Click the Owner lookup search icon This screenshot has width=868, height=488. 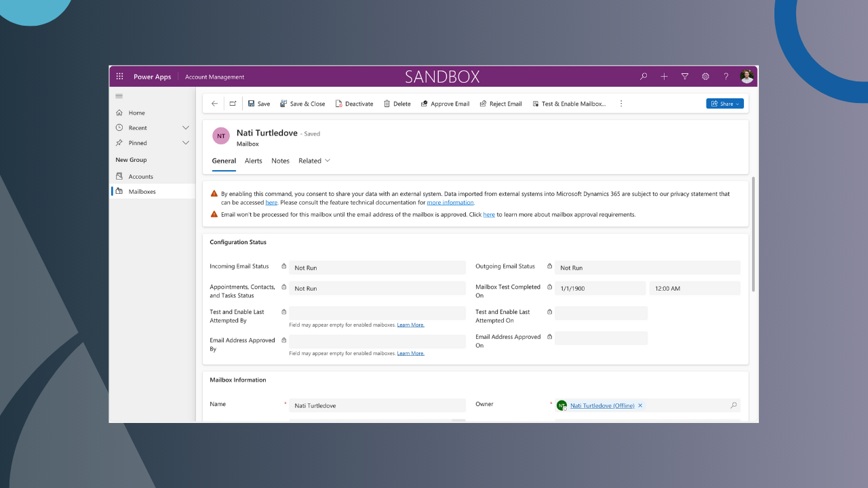click(x=733, y=405)
